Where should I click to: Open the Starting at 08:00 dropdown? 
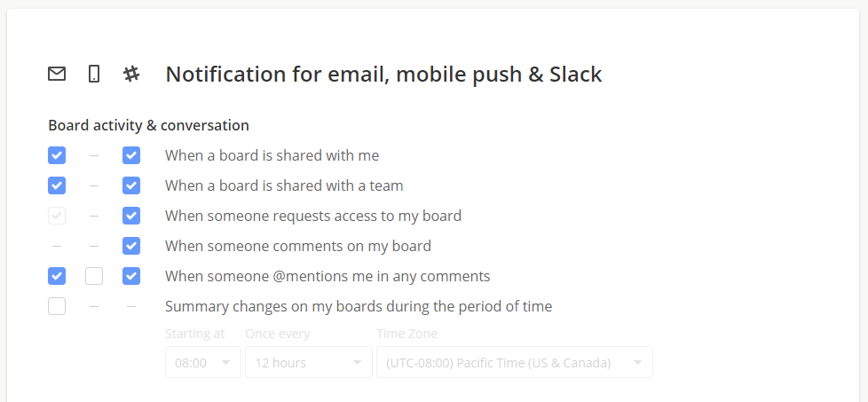tap(202, 362)
